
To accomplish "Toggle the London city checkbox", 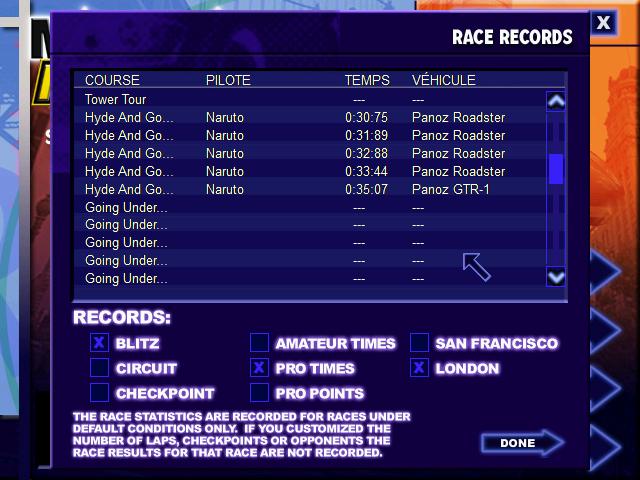I will [419, 368].
